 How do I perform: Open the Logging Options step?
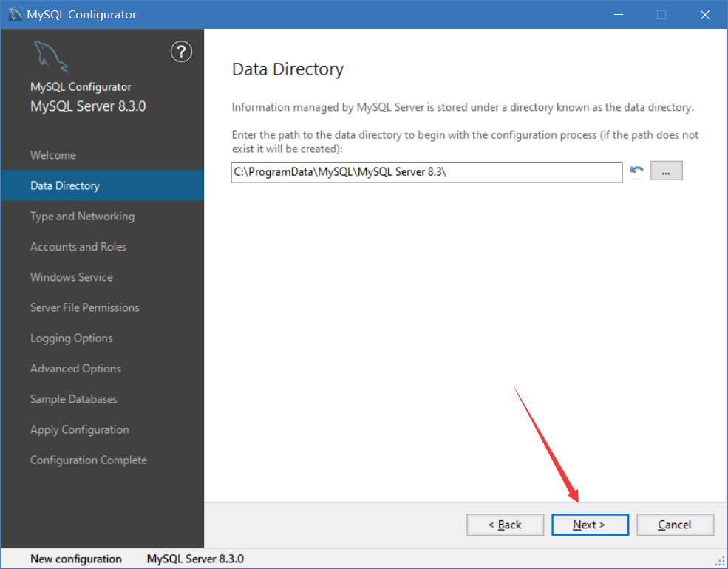point(72,338)
